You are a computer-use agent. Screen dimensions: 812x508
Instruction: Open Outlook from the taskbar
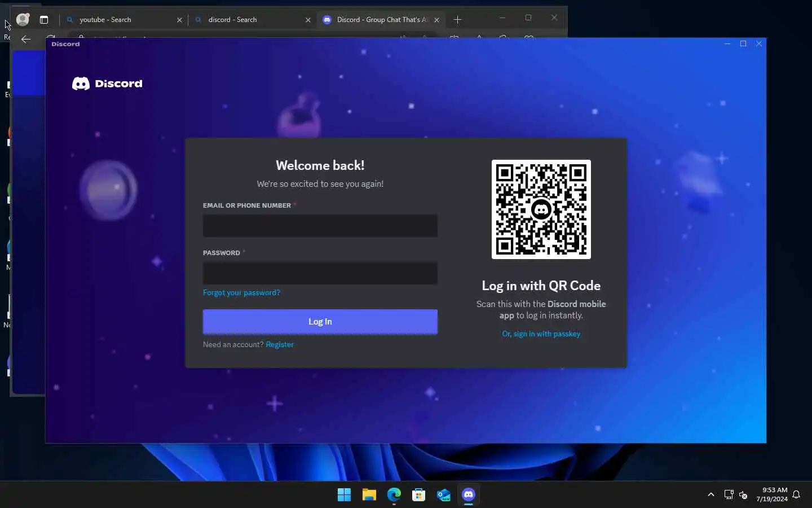(444, 495)
